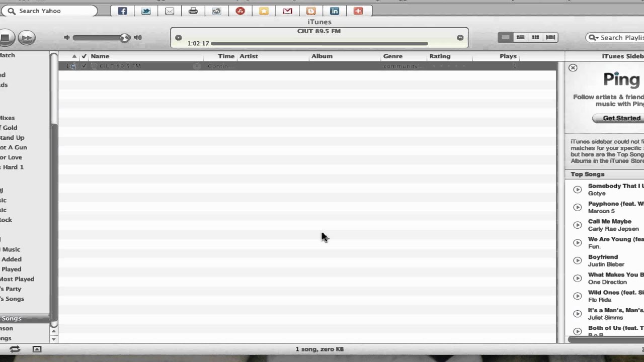Screen dimensions: 644x362
Task: Preview 'Boyfriend' by Justin Bieber
Action: pyautogui.click(x=578, y=260)
